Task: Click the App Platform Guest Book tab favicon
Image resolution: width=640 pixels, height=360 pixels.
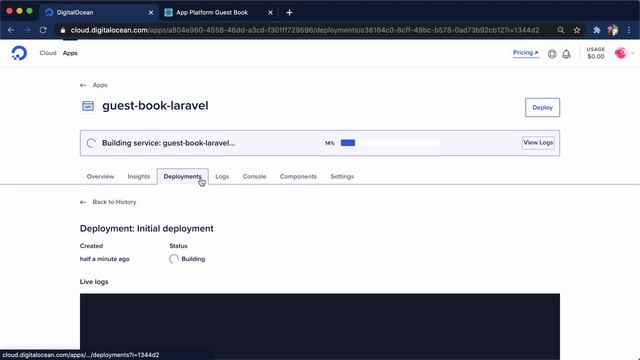Action: [168, 13]
